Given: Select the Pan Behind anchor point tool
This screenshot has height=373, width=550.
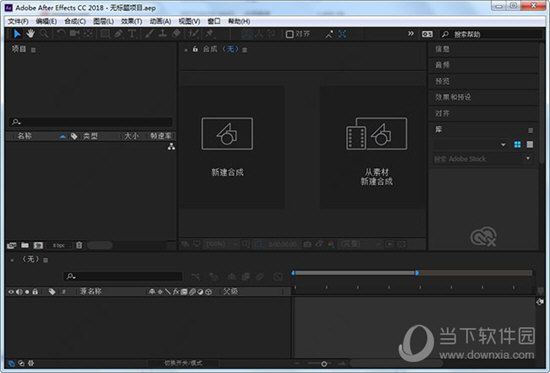Looking at the screenshot, I should (x=88, y=34).
